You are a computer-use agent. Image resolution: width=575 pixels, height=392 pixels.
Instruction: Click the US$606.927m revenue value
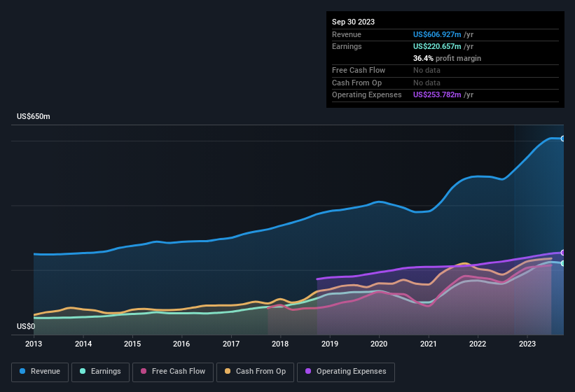(x=437, y=34)
